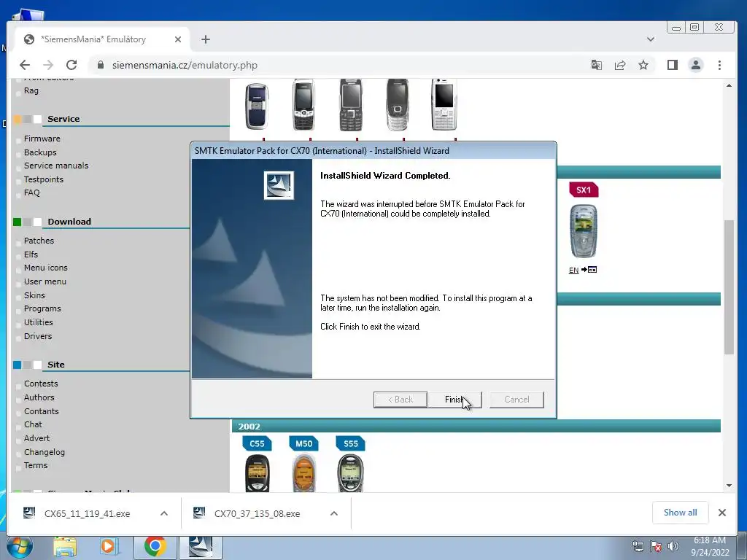Image resolution: width=747 pixels, height=560 pixels.
Task: Click the volume speaker tray icon
Action: point(673,546)
